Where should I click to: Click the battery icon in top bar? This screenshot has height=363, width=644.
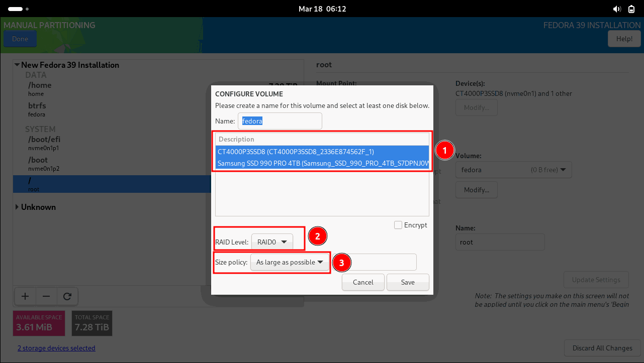(631, 9)
